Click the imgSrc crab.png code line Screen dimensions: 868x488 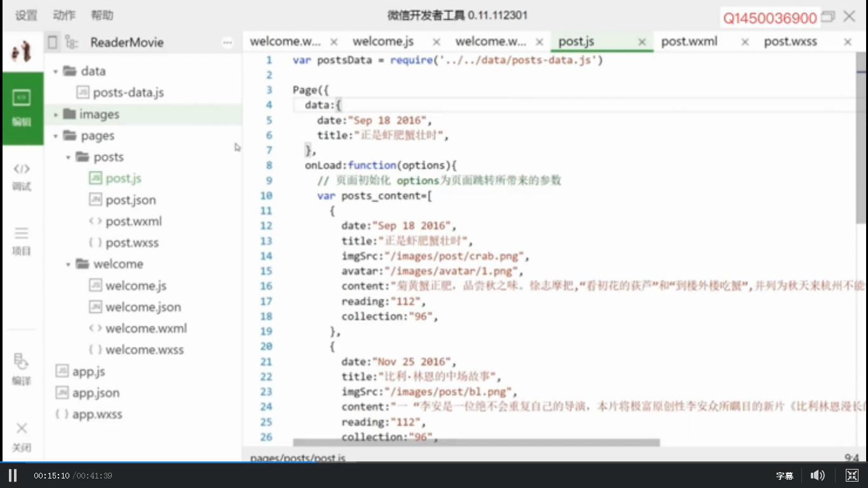(435, 256)
